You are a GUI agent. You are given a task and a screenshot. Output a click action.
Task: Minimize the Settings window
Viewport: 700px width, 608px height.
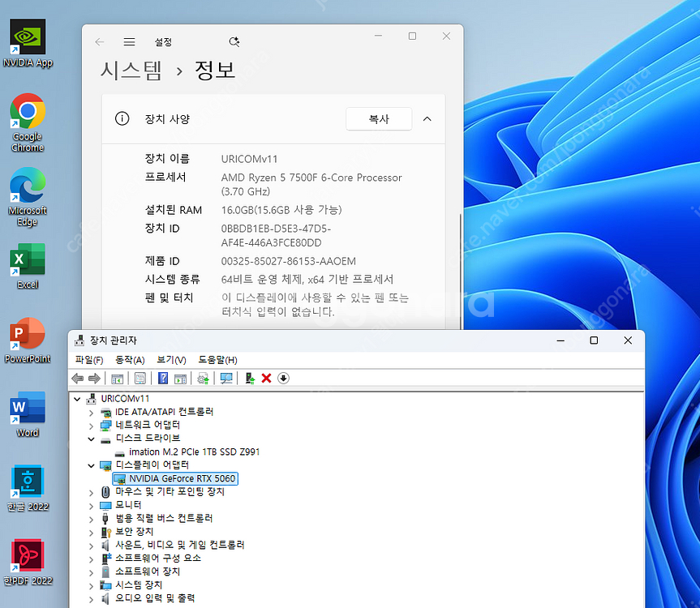(379, 36)
